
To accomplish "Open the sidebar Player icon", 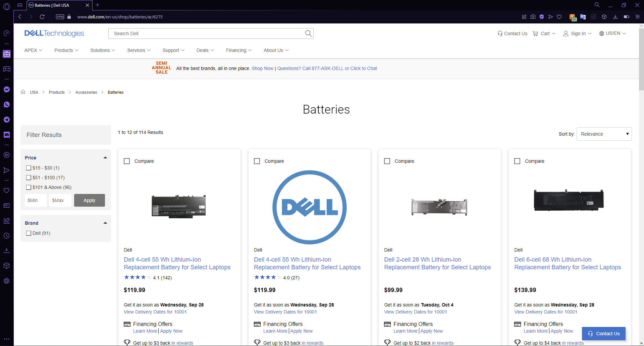I will pyautogui.click(x=7, y=155).
